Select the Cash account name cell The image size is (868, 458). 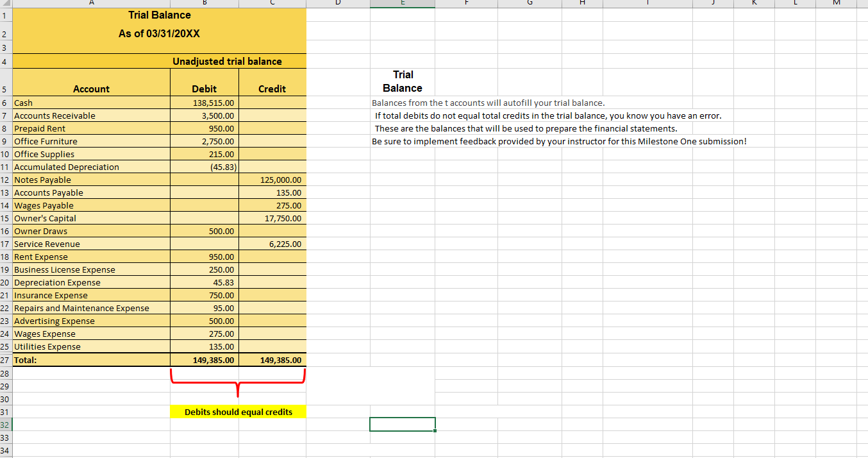tap(91, 103)
